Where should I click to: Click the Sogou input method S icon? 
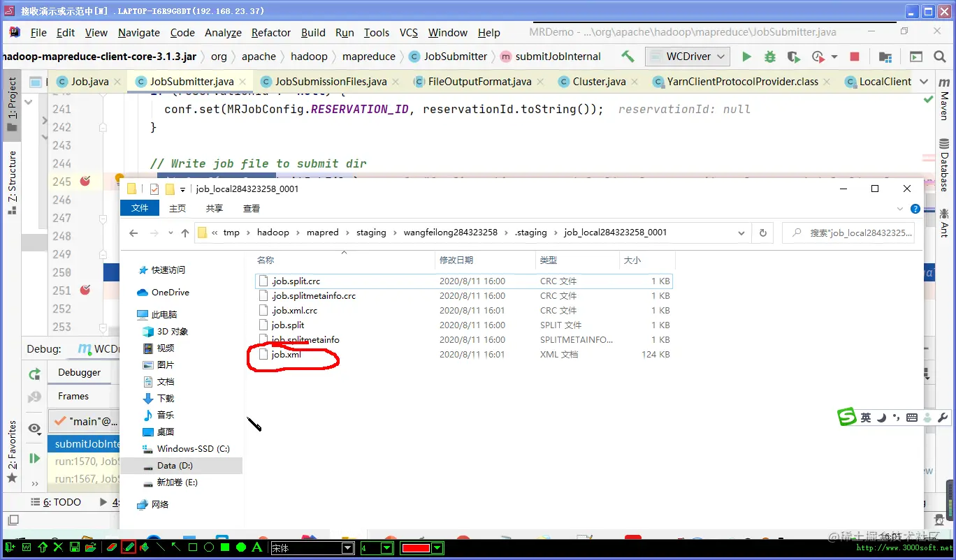(x=847, y=417)
